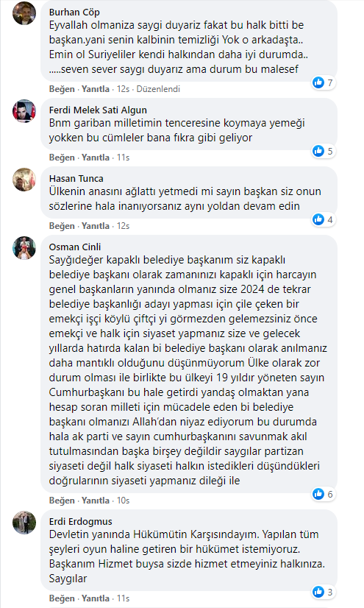View the 7 likes on Burhan Cöp's comment
This screenshot has width=364, height=608.
[323, 82]
